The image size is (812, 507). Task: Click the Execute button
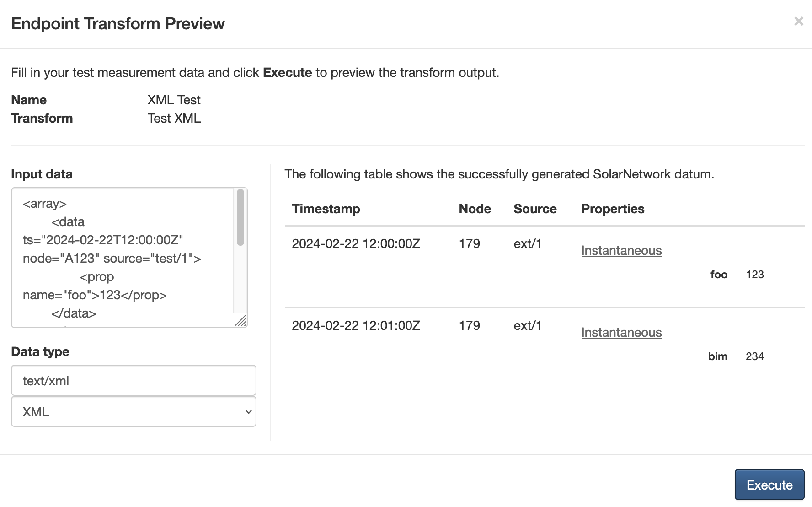(x=769, y=485)
